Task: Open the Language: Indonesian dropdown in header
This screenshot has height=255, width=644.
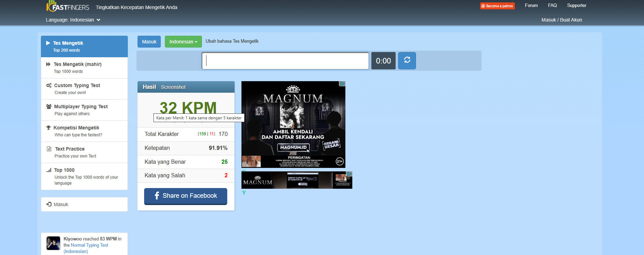Action: [x=73, y=20]
